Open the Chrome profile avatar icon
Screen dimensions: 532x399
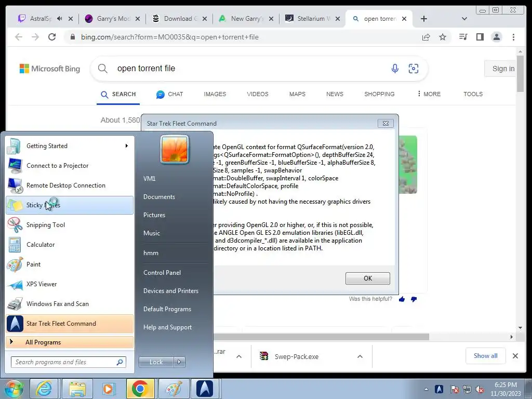tap(496, 37)
